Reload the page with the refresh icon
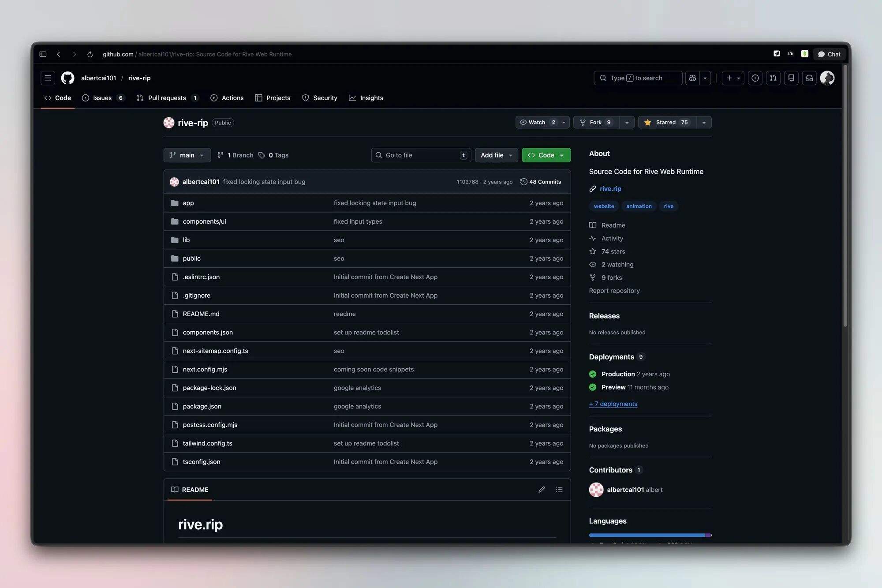The height and width of the screenshot is (588, 882). [90, 54]
